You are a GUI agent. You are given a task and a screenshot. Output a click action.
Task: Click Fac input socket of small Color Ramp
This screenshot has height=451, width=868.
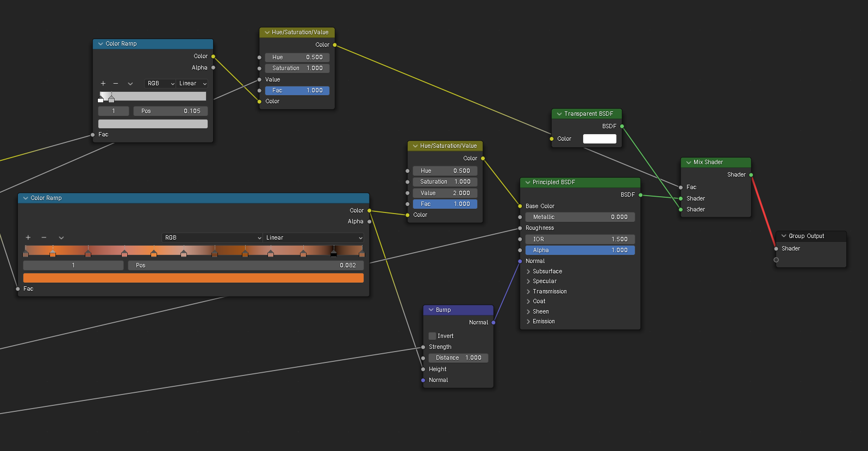point(93,135)
